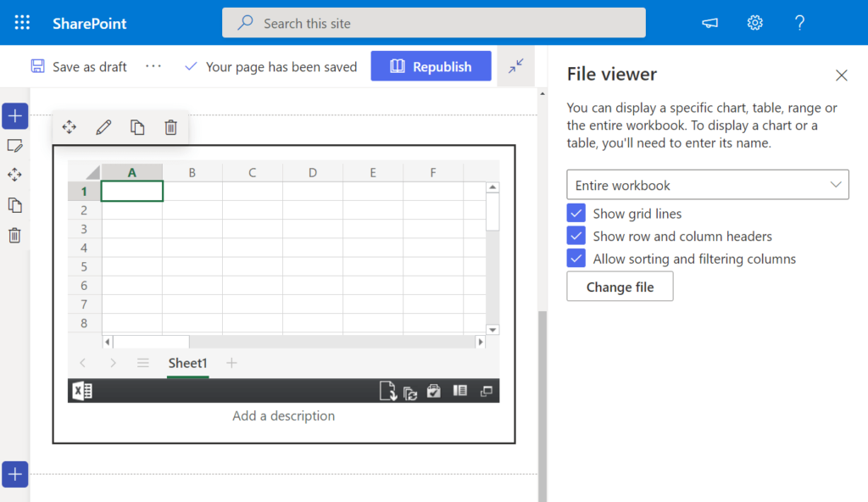Select column E header
The image size is (868, 502).
(373, 172)
